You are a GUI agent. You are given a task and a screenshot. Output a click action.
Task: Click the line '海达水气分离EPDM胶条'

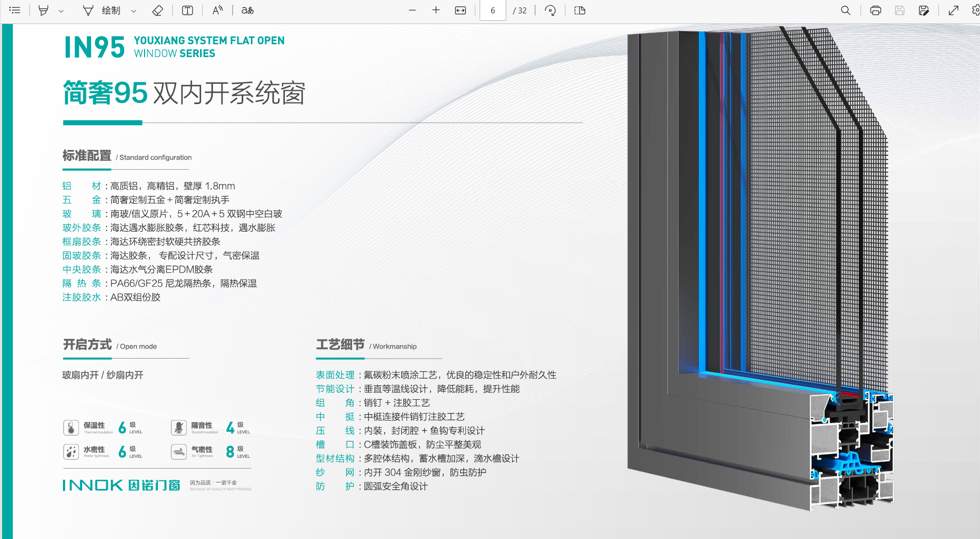[162, 269]
